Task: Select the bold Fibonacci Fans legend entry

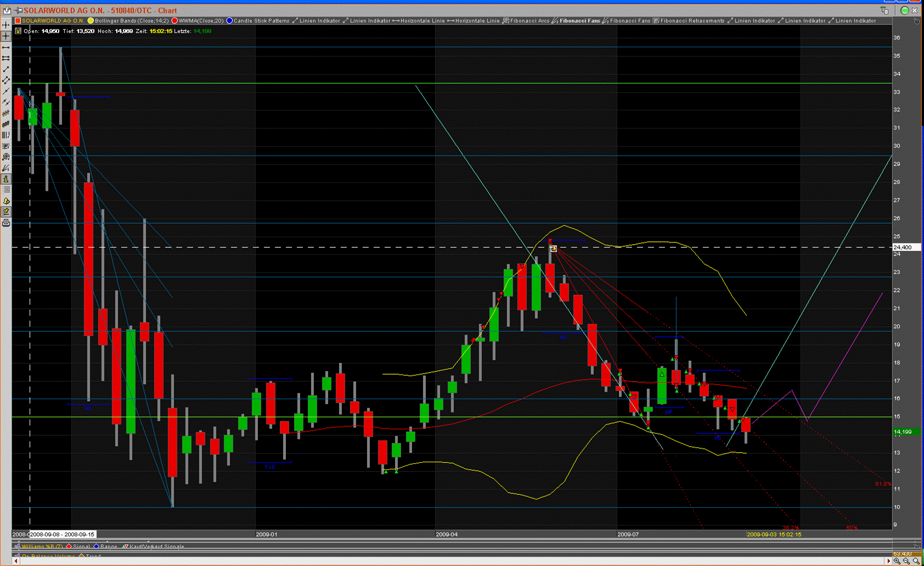Action: click(580, 21)
